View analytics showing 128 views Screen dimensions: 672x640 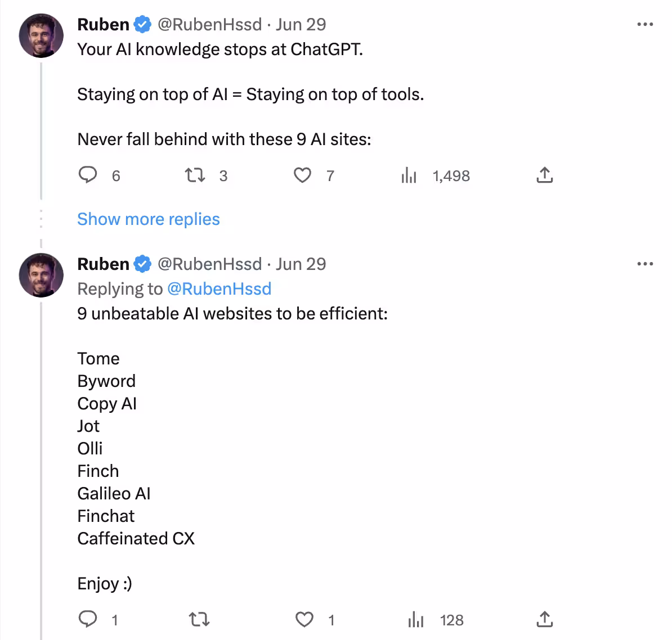(415, 620)
